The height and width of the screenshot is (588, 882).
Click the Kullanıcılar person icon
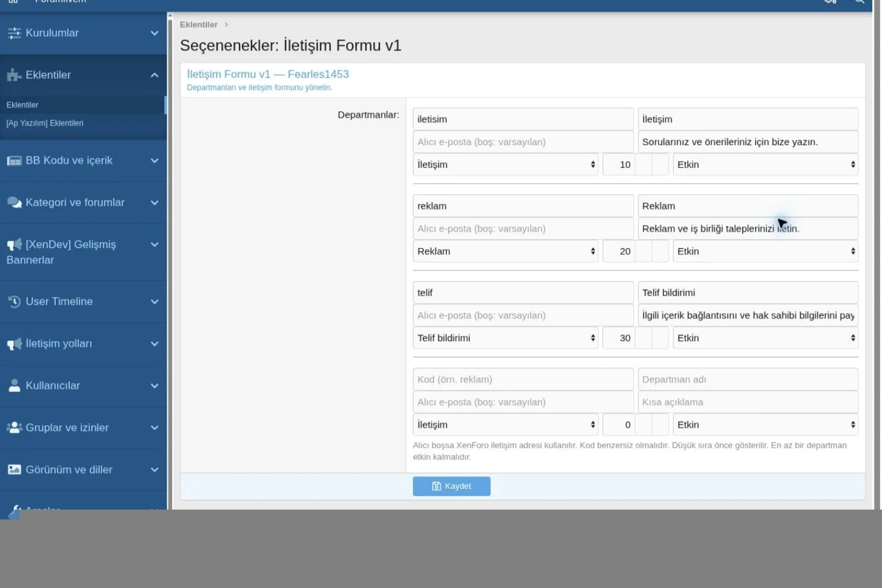(14, 385)
